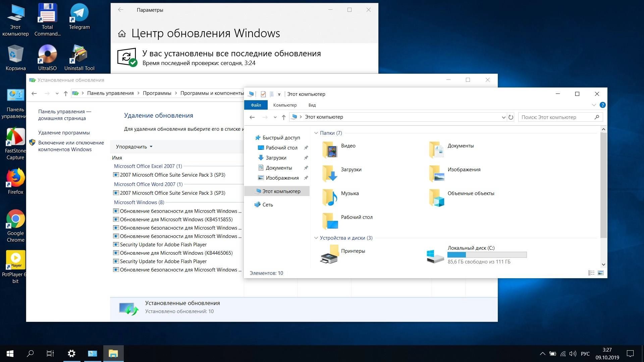Image resolution: width=644 pixels, height=362 pixels.
Task: Click Панель управления breadcrumb
Action: [x=110, y=93]
